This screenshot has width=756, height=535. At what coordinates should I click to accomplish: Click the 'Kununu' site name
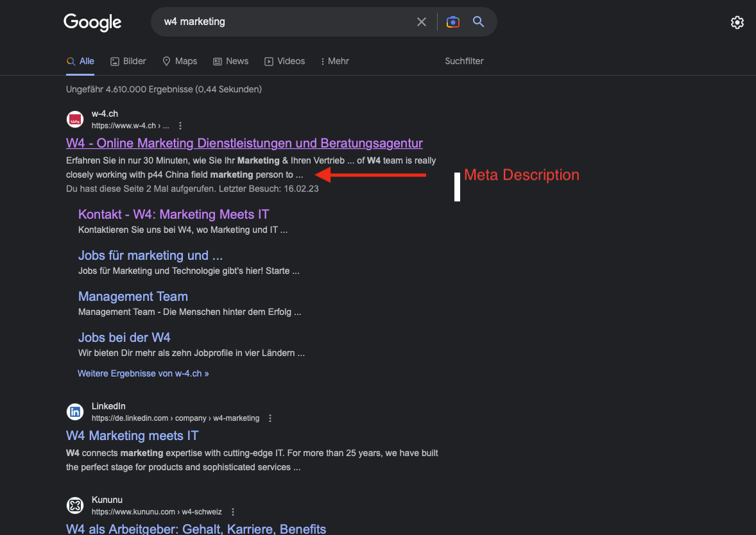tap(107, 500)
